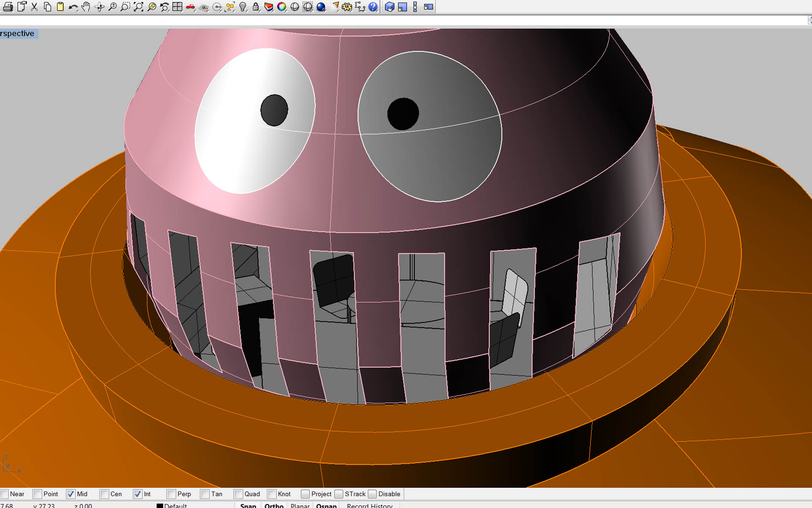Click the vertical stacked squares toolbar icon
The height and width of the screenshot is (508, 812).
[x=415, y=7]
